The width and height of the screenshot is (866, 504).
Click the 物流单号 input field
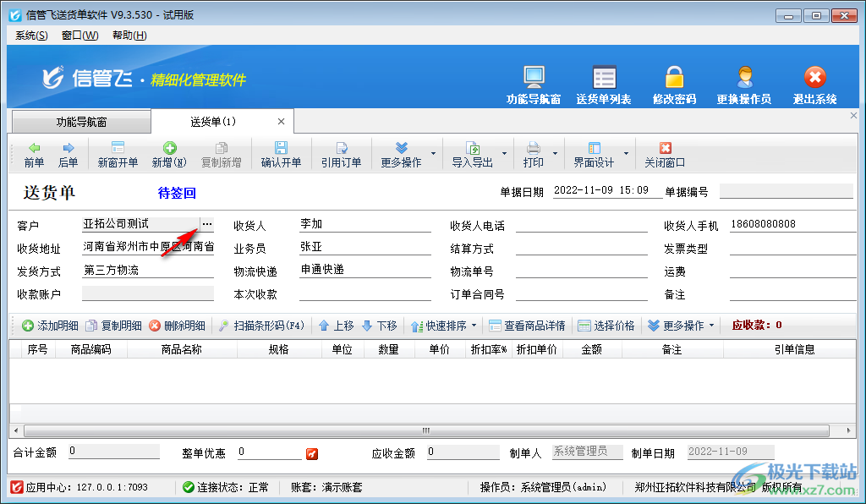click(x=582, y=270)
